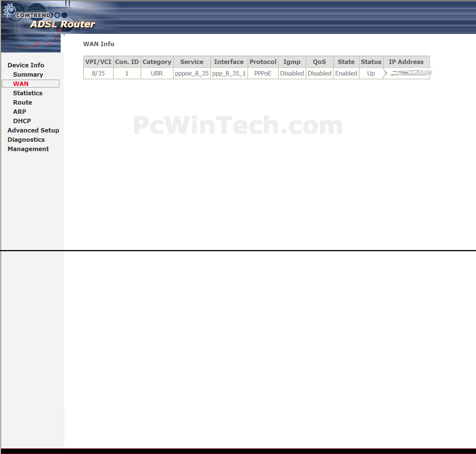Click the Interface column header
Viewport: 476px width, 454px height.
pyautogui.click(x=229, y=62)
